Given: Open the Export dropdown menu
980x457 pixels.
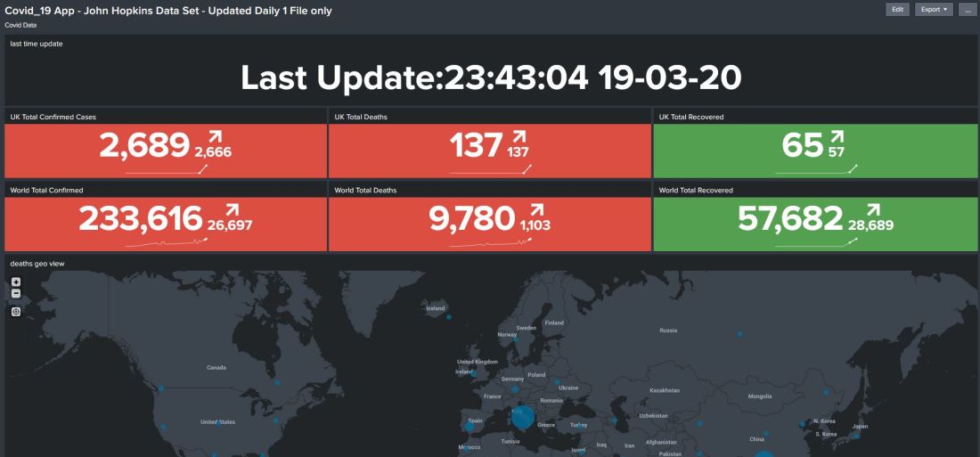Looking at the screenshot, I should coord(934,10).
